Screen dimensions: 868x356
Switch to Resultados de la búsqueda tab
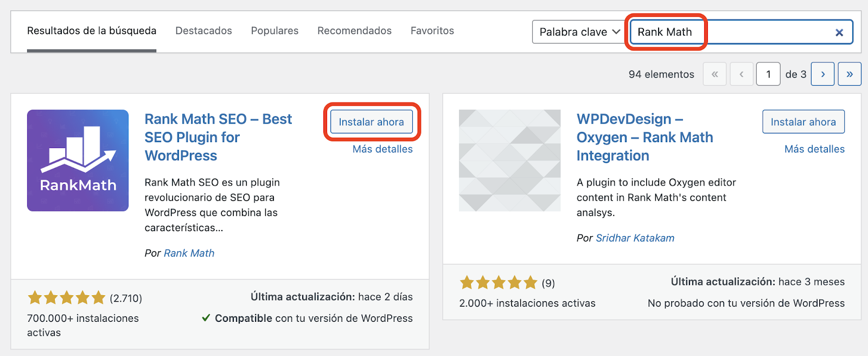[92, 31]
